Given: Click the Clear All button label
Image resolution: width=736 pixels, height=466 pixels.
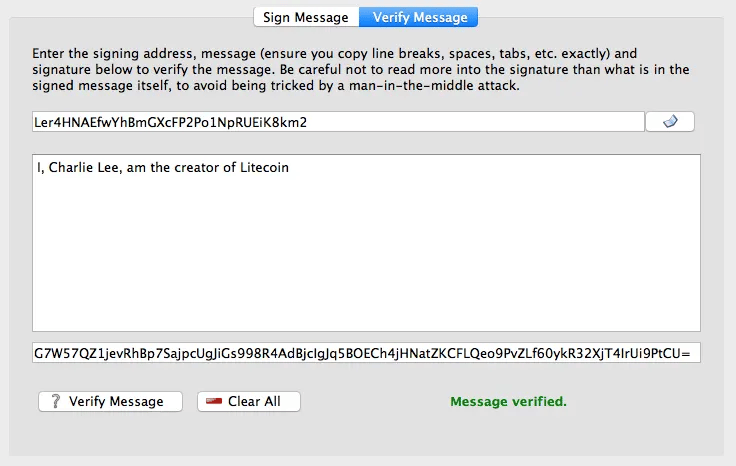Looking at the screenshot, I should pyautogui.click(x=254, y=402).
